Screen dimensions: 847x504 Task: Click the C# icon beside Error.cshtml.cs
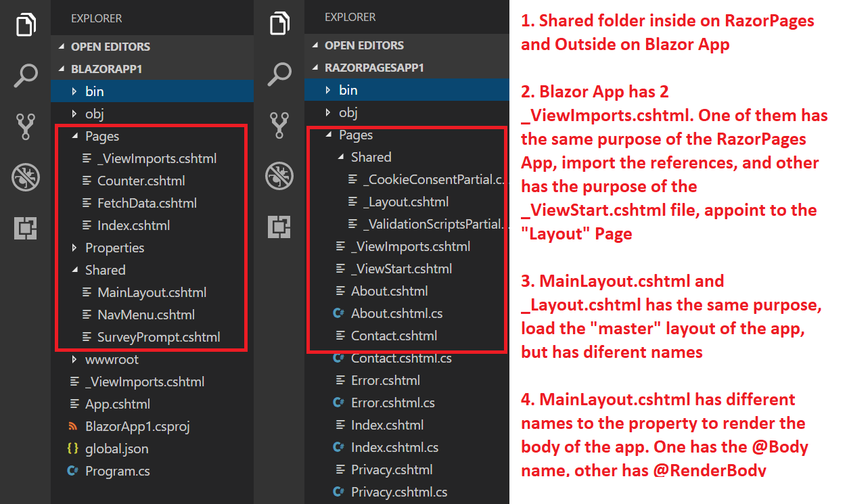click(338, 403)
